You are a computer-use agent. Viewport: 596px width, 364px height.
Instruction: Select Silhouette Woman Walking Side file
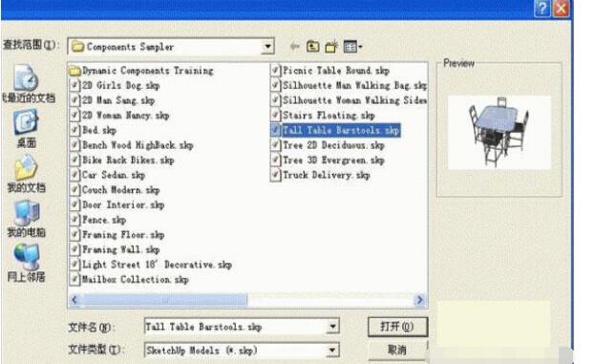[349, 100]
